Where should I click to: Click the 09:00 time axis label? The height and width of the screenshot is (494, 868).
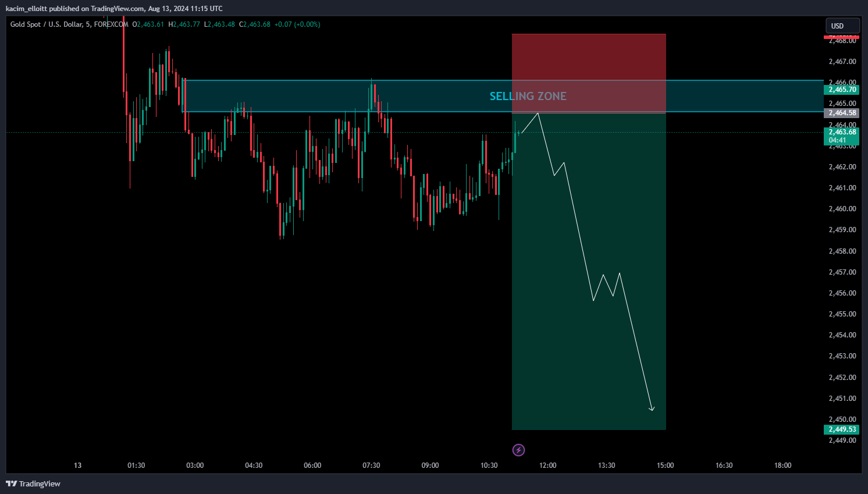click(x=430, y=465)
